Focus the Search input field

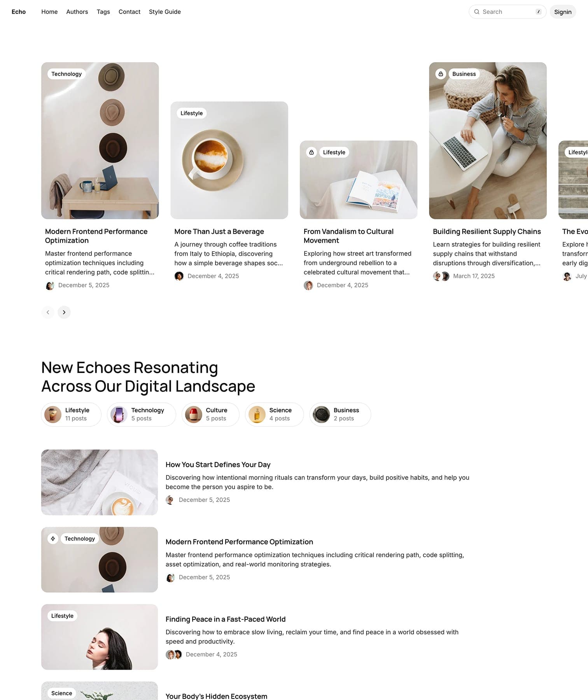coord(507,12)
